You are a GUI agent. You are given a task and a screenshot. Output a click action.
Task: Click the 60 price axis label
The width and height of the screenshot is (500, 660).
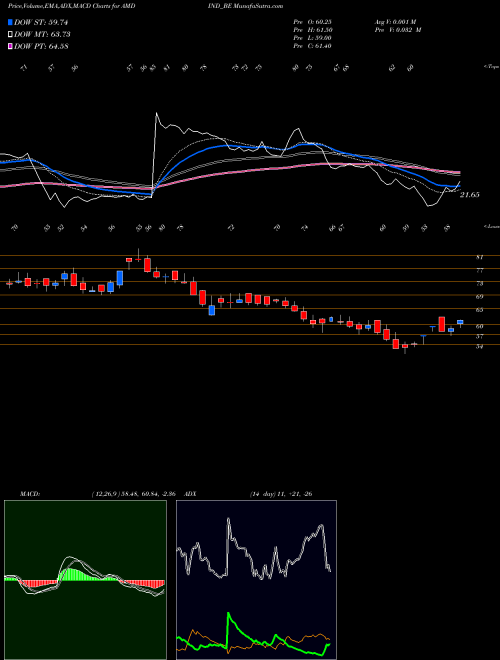tap(479, 326)
